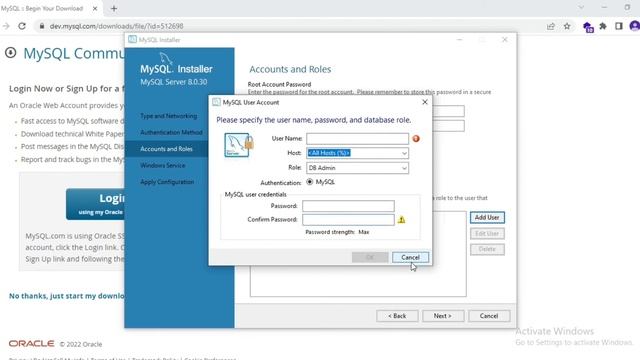Click the Back button in MySQL Installer
The height and width of the screenshot is (360, 640).
tap(397, 316)
